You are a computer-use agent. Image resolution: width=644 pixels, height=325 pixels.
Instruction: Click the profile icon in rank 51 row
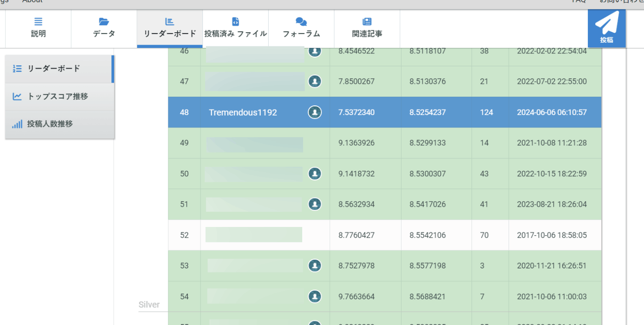point(315,204)
